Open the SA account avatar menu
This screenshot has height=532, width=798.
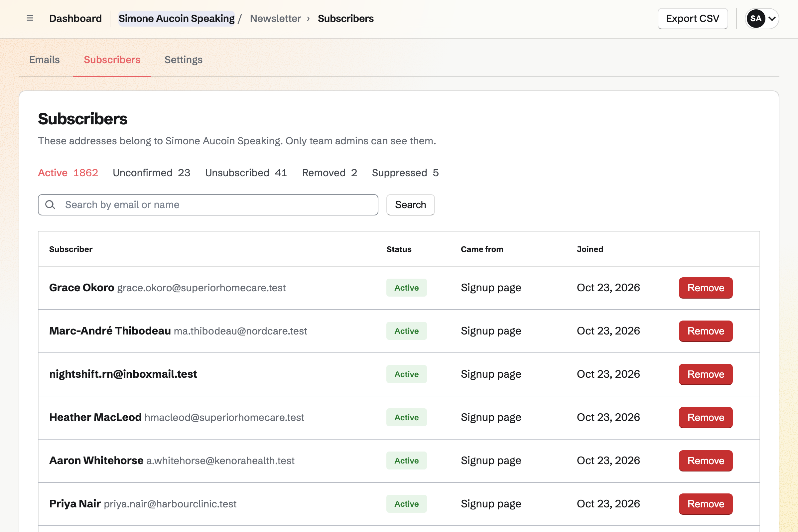(x=762, y=19)
